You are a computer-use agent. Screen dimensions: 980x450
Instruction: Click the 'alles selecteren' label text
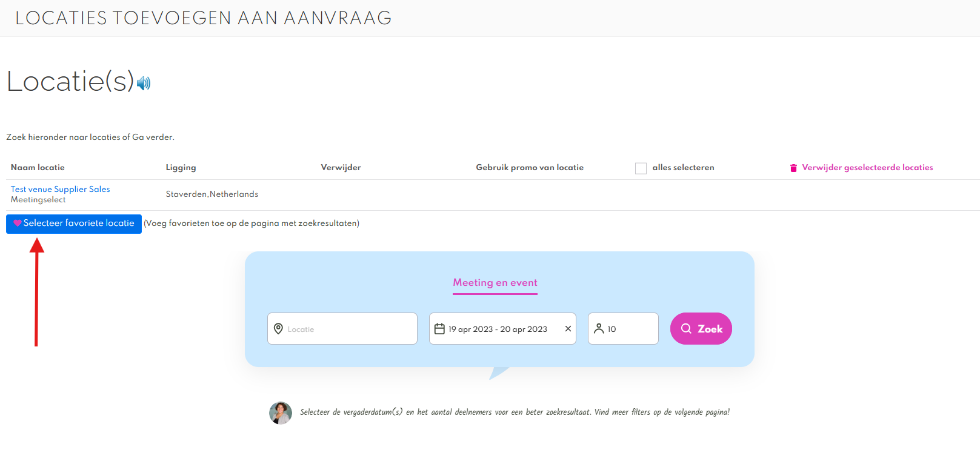[x=683, y=168]
